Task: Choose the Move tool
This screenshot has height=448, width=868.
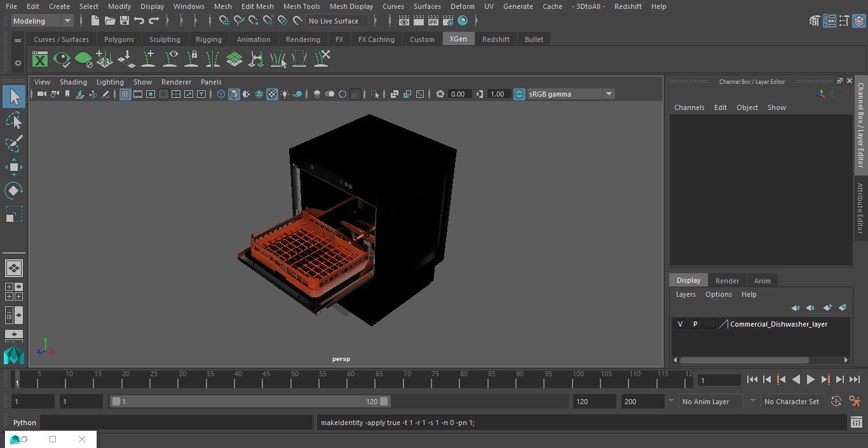Action: [x=14, y=168]
